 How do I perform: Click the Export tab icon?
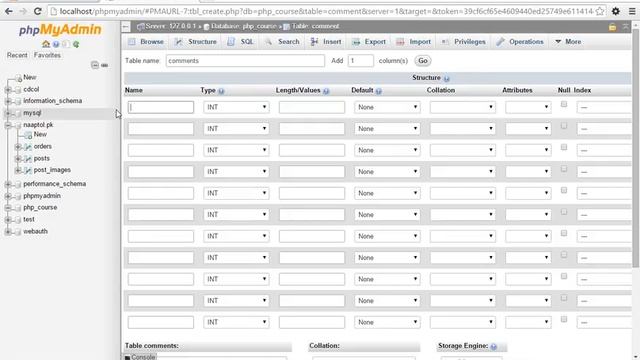pyautogui.click(x=356, y=42)
